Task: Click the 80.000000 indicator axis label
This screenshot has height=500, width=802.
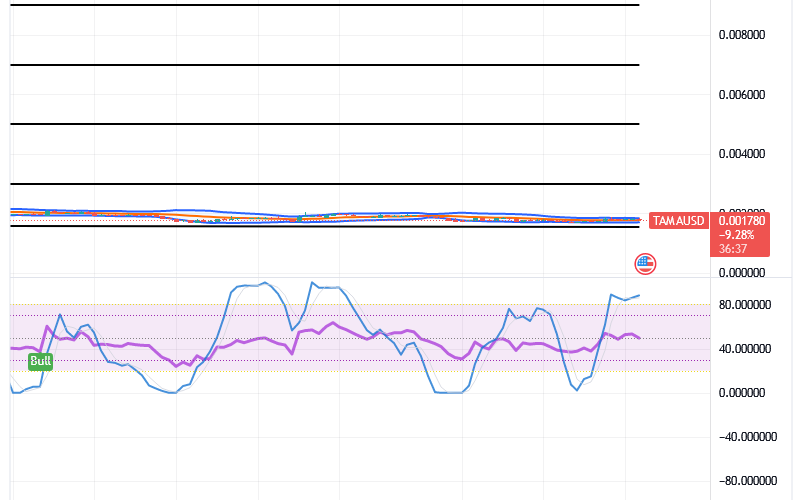Action: (x=745, y=305)
